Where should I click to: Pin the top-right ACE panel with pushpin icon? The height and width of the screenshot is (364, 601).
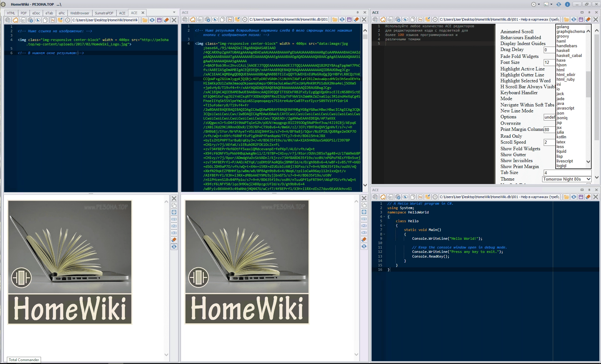pos(589,13)
